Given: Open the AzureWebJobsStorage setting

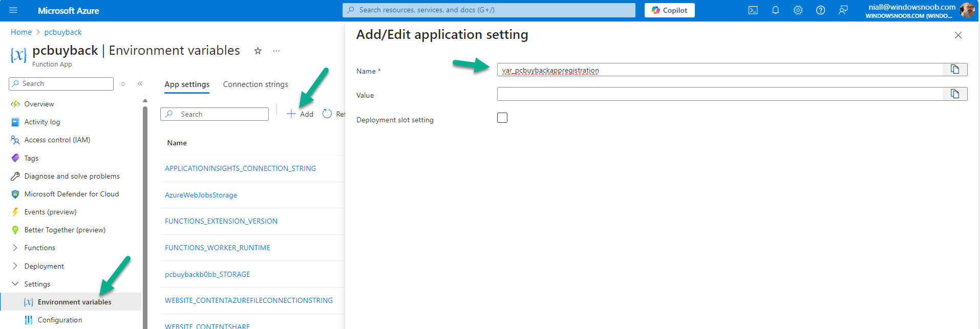Looking at the screenshot, I should pyautogui.click(x=201, y=195).
